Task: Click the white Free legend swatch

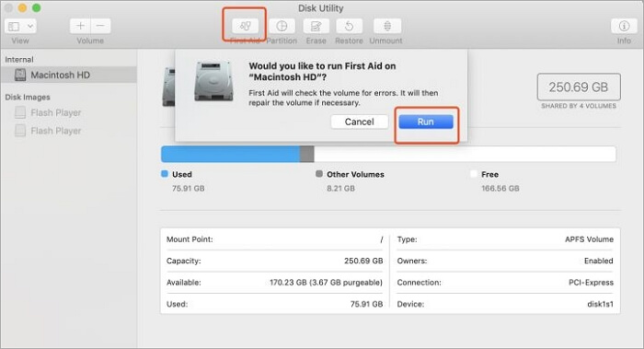Action: 474,174
